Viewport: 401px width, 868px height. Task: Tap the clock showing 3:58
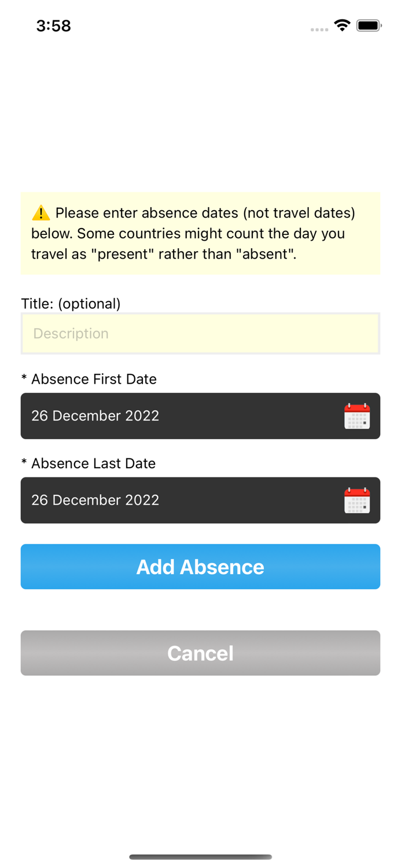coord(53,25)
